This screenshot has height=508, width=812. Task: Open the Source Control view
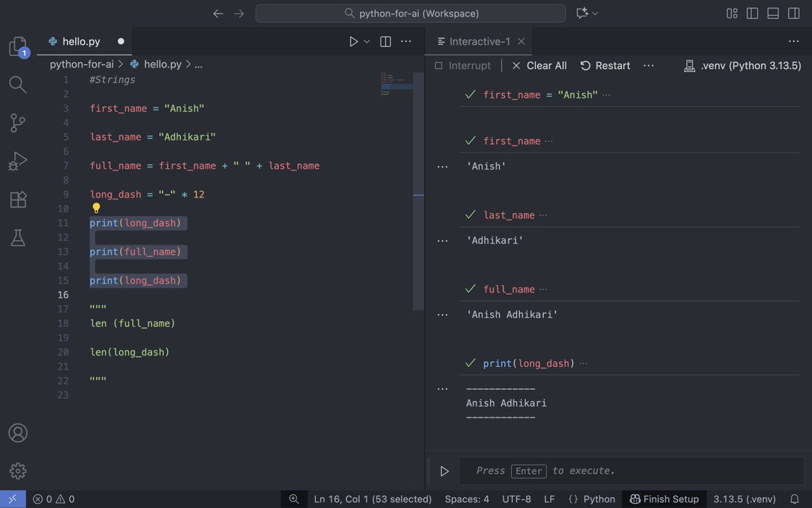click(18, 123)
